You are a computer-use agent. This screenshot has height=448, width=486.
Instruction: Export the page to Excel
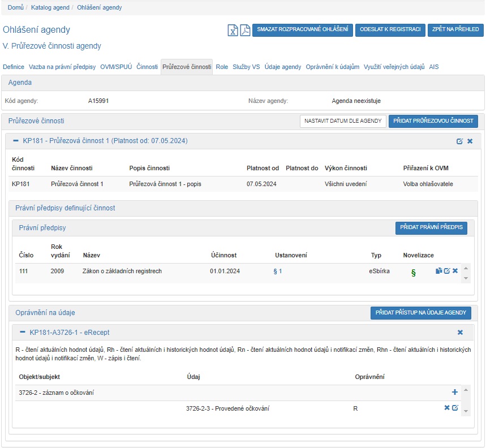(x=233, y=31)
